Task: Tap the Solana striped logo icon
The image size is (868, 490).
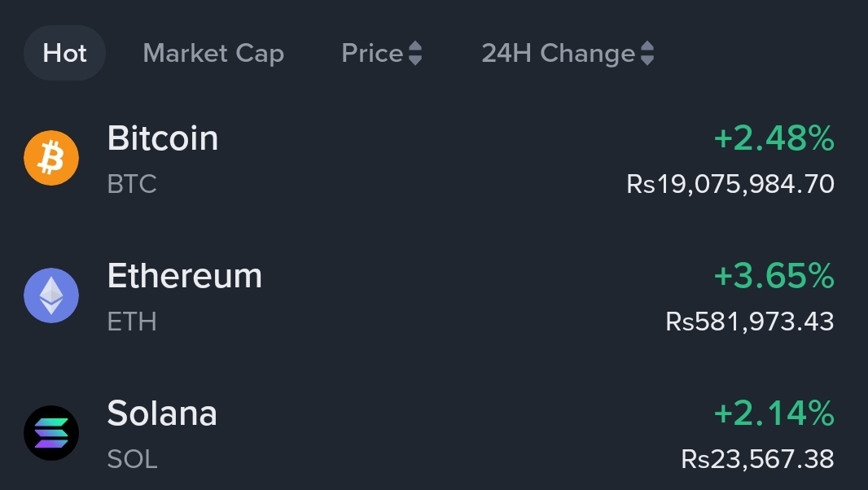Action: (x=51, y=433)
